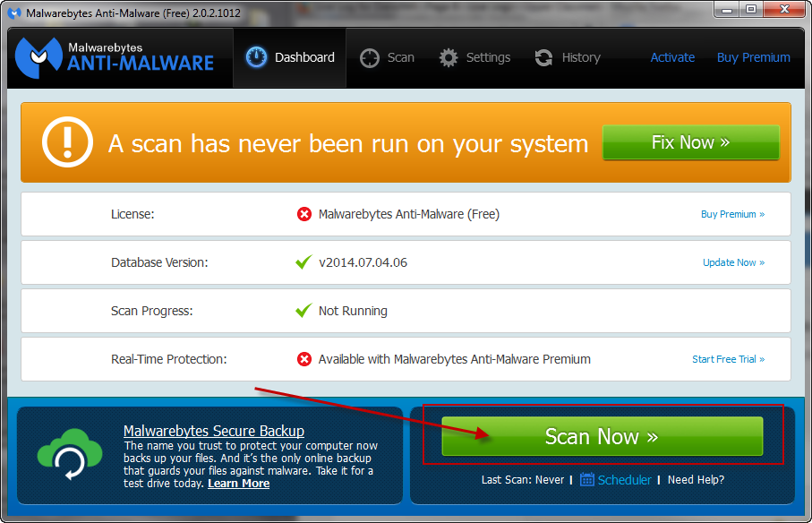Screen dimensions: 812x523
Task: Click 'A scan has never been run' banner text
Action: point(348,143)
